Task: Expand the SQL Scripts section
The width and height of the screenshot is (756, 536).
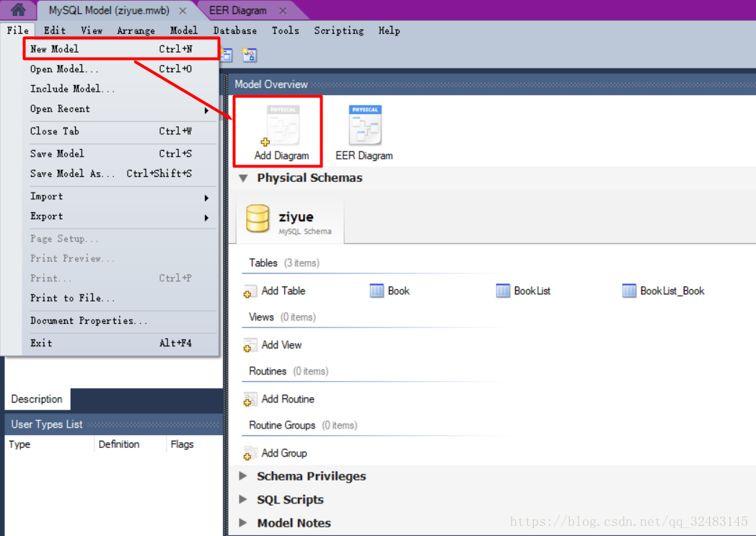Action: click(244, 499)
